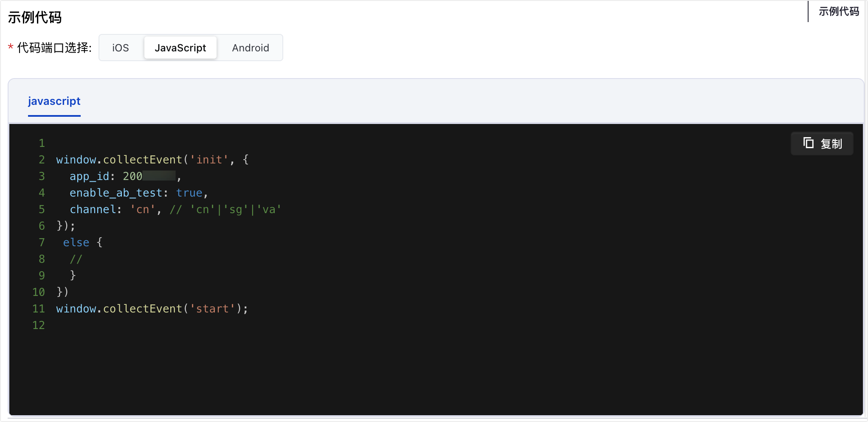868x422 pixels.
Task: Select the iOS code platform option
Action: pos(121,48)
